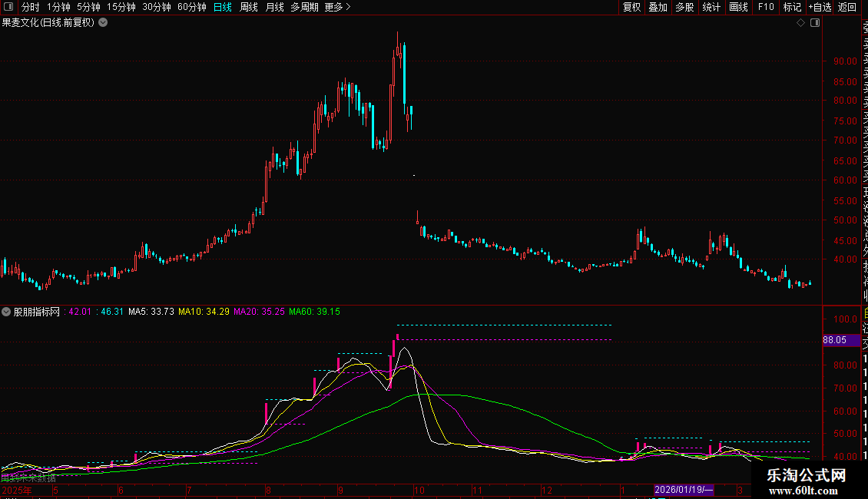Open the 统计 statistics tool
The width and height of the screenshot is (868, 499).
[x=711, y=7]
